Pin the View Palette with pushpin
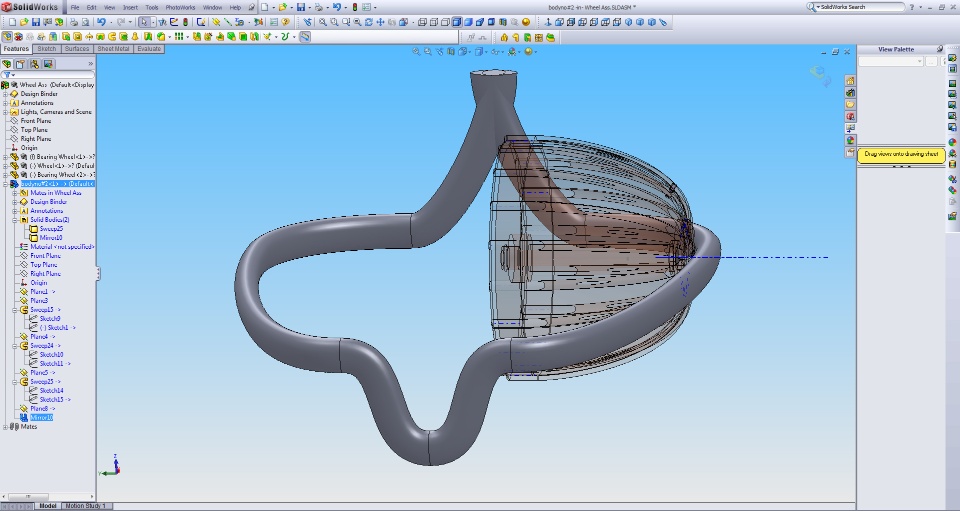Viewport: 960px width, 511px height. click(x=940, y=49)
